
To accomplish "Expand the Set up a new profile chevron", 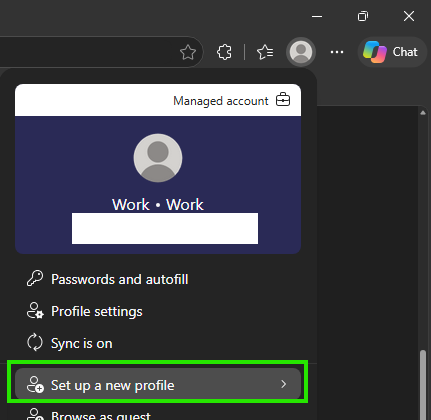I will tap(284, 384).
